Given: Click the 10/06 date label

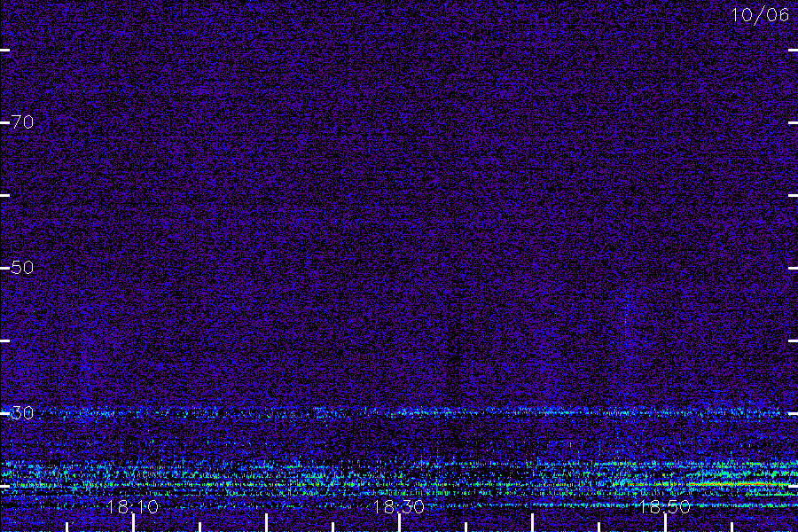Looking at the screenshot, I should click(x=760, y=15).
